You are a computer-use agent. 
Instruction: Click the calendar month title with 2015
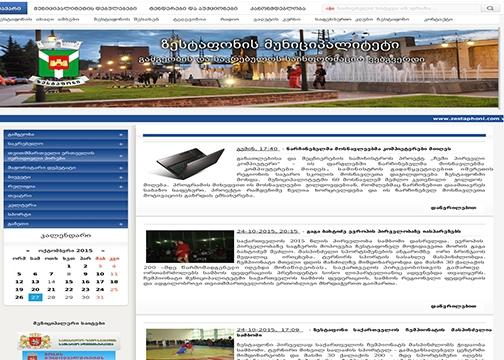(x=65, y=250)
